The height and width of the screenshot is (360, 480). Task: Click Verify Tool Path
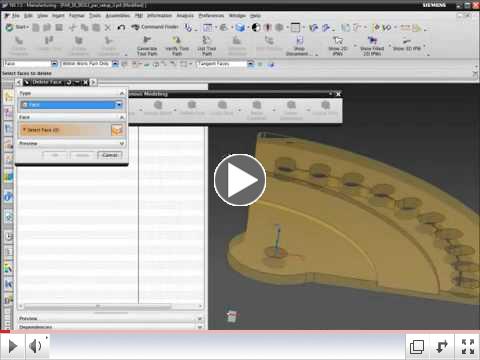(x=177, y=46)
